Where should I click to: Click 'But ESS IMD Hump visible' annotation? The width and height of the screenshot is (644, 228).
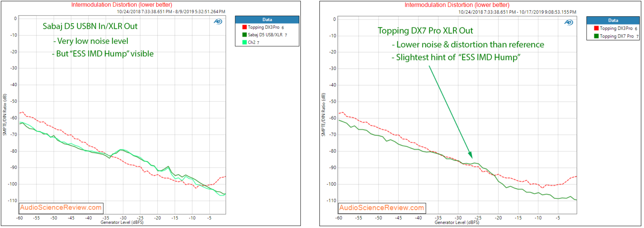(x=103, y=54)
